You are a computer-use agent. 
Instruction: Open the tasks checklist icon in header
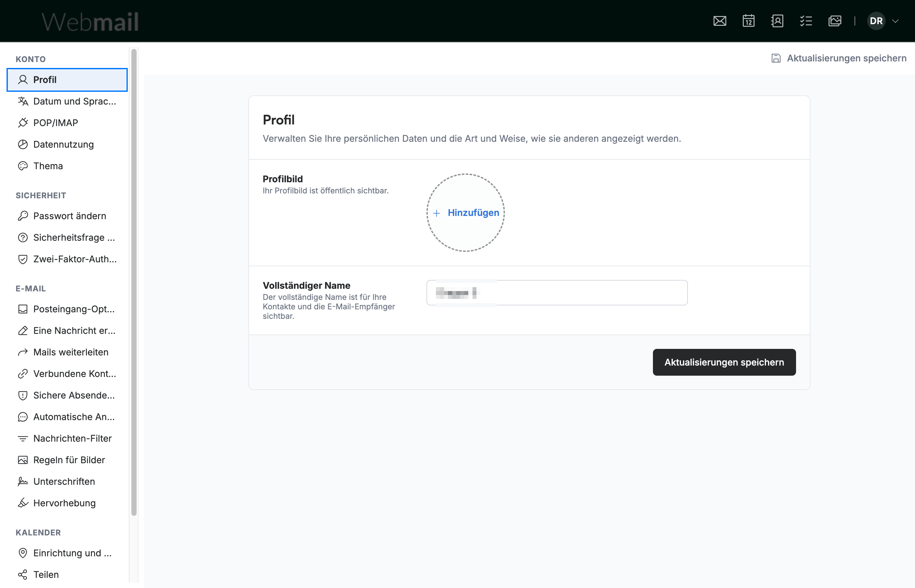tap(806, 21)
